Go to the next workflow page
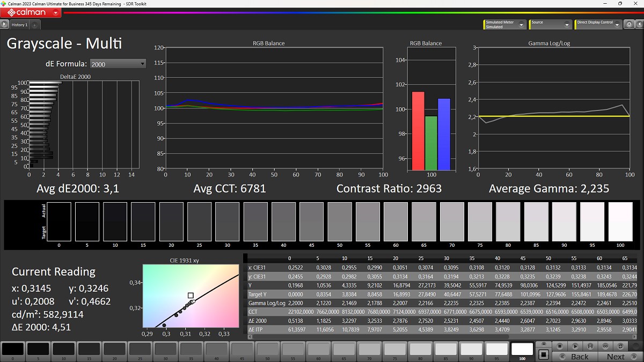The height and width of the screenshot is (362, 644). 616,356
